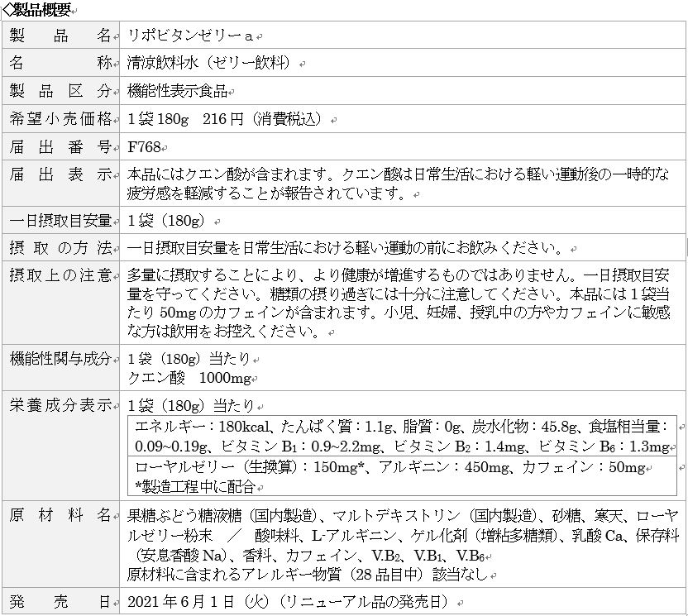This screenshot has width=688, height=616.
Task: Click the 栄養成分表示 label cell
Action: coord(60,406)
